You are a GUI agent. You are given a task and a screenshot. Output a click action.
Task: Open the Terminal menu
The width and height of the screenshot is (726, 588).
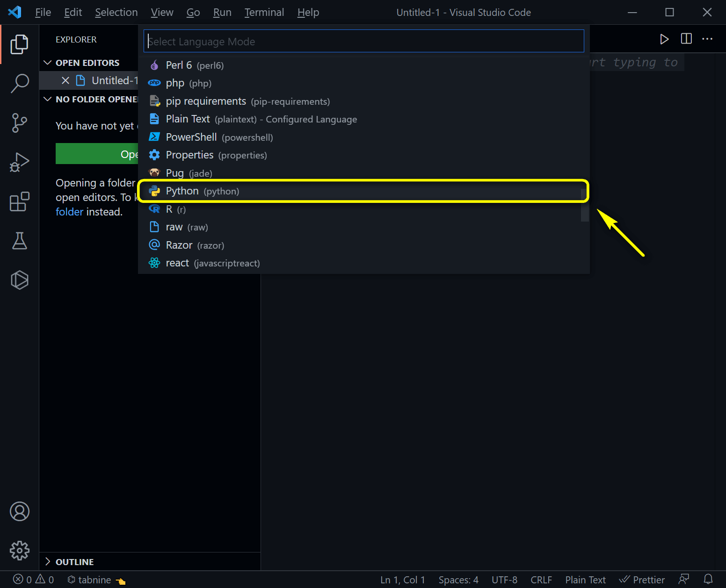coord(264,12)
